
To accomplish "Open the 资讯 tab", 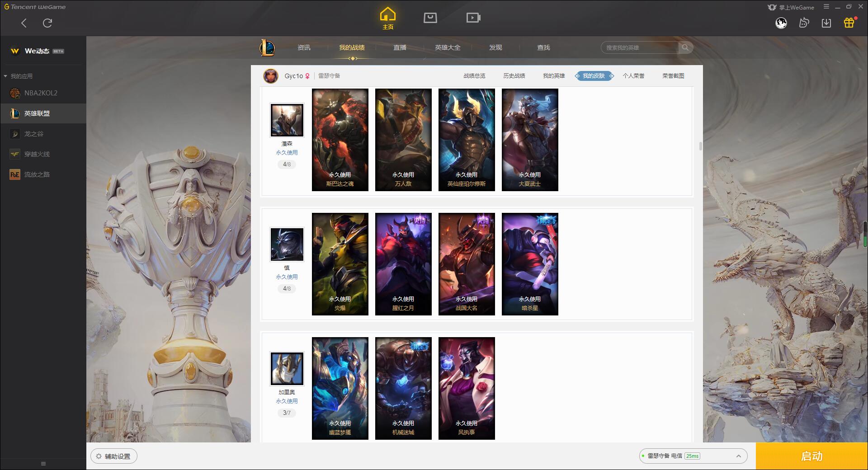I will [304, 47].
